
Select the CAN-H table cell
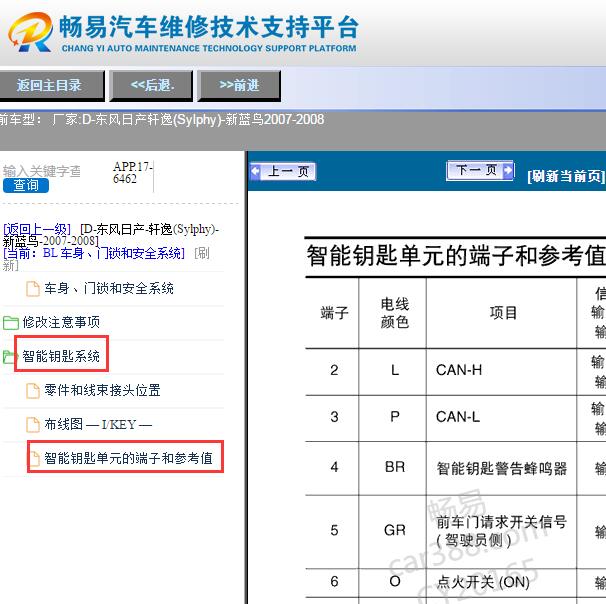click(x=502, y=370)
